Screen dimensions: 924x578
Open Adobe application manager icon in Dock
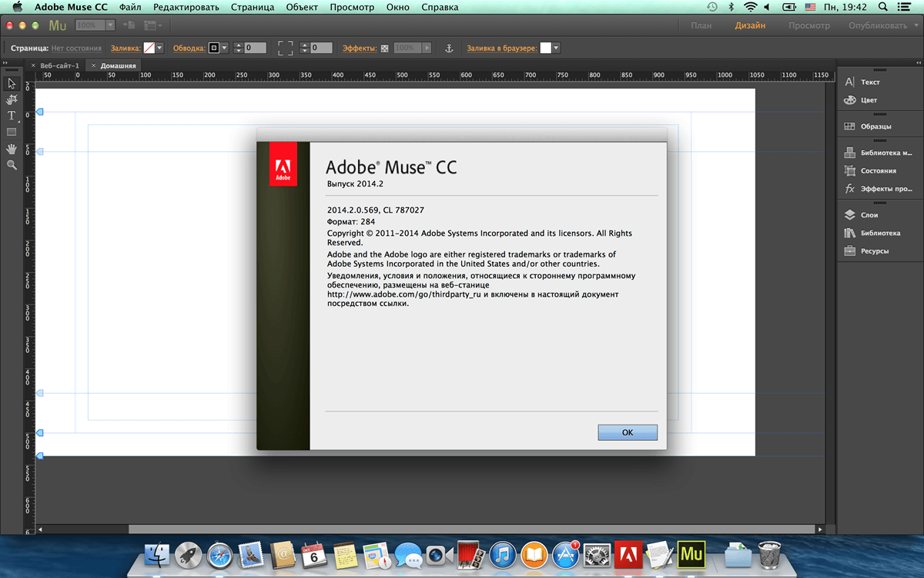tap(628, 554)
